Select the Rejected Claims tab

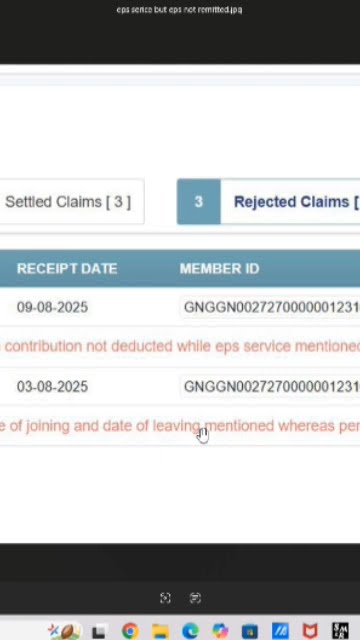pyautogui.click(x=269, y=202)
